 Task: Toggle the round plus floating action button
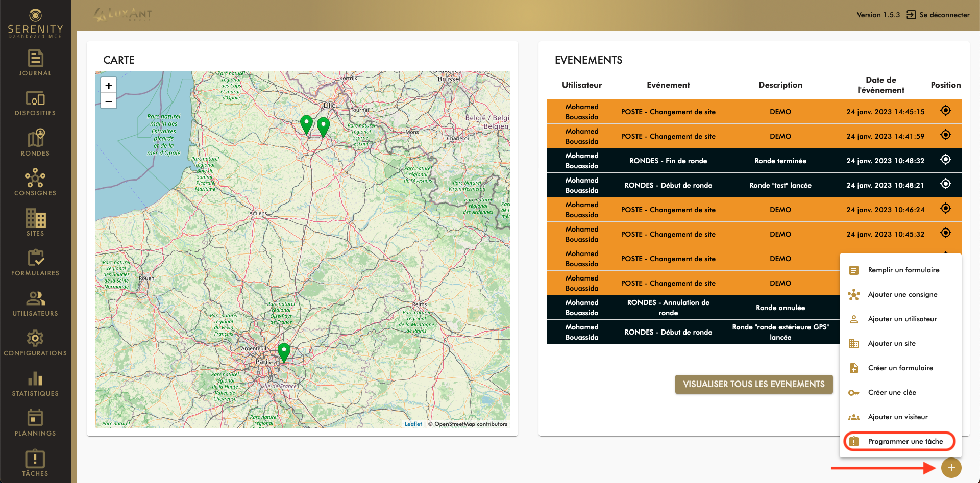pos(951,468)
